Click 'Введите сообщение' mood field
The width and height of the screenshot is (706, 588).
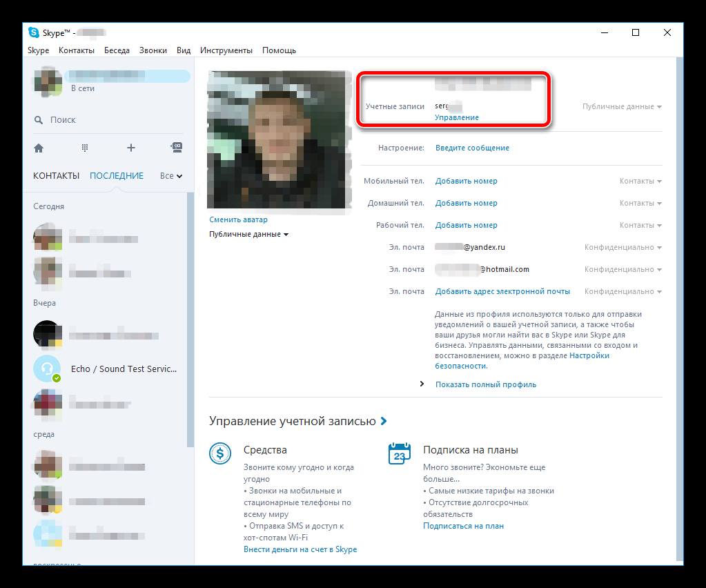[x=472, y=148]
